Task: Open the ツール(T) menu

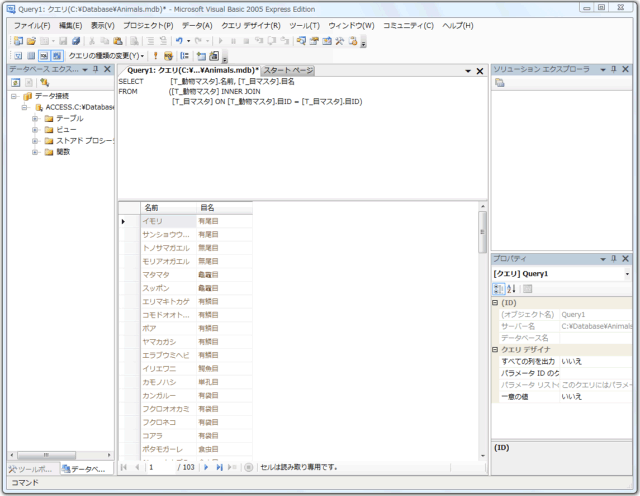Action: tap(304, 26)
